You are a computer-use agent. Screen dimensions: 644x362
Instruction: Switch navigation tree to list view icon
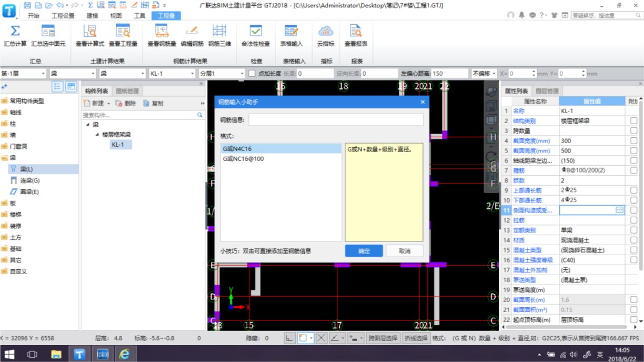tap(57, 87)
